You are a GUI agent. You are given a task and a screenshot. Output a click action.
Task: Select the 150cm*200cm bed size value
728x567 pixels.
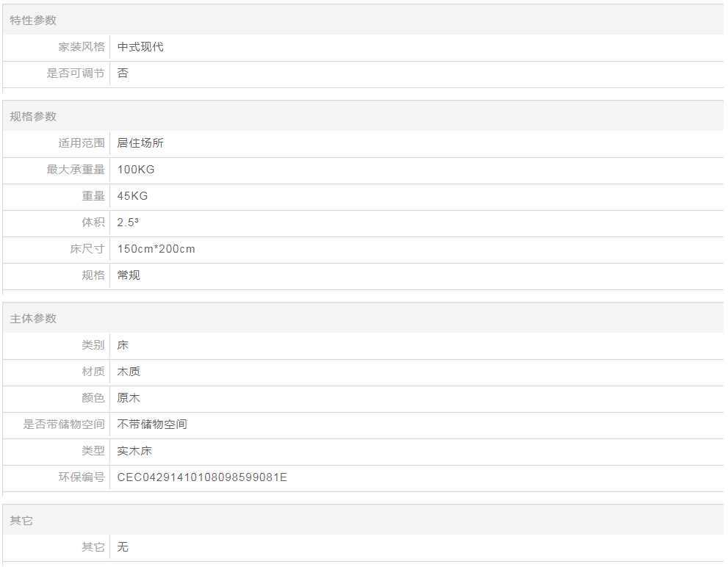[x=156, y=249]
